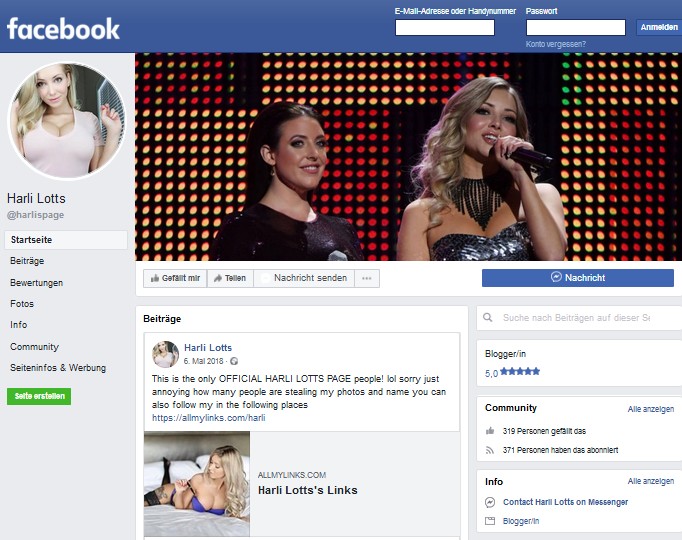
Task: Open Seiteninfos & Werbung in the sidebar
Action: [x=58, y=367]
